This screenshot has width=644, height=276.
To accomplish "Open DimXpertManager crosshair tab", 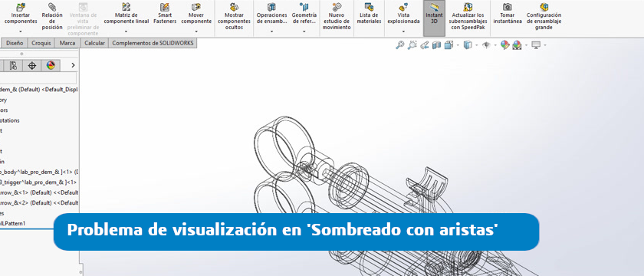I will [31, 65].
